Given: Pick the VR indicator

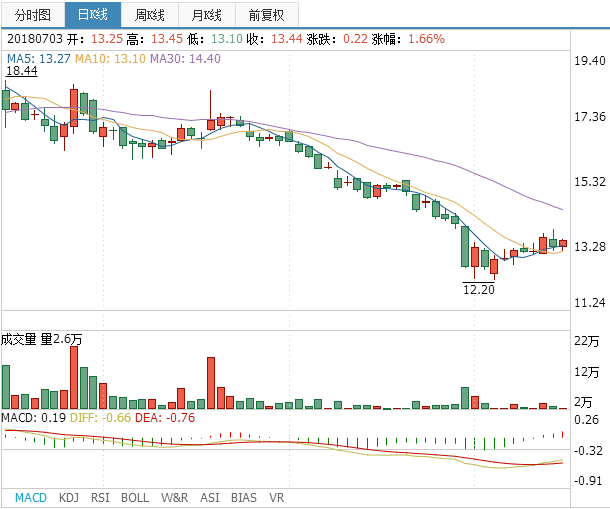Looking at the screenshot, I should 276,497.
